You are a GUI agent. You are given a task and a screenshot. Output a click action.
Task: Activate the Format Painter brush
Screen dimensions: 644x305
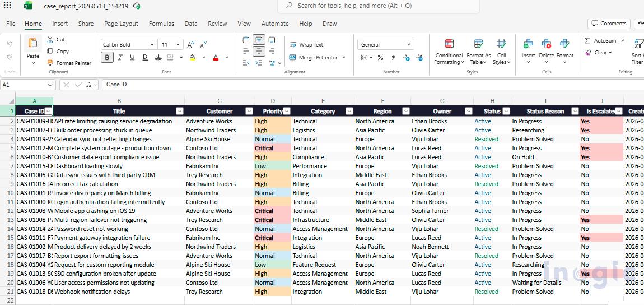50,63
